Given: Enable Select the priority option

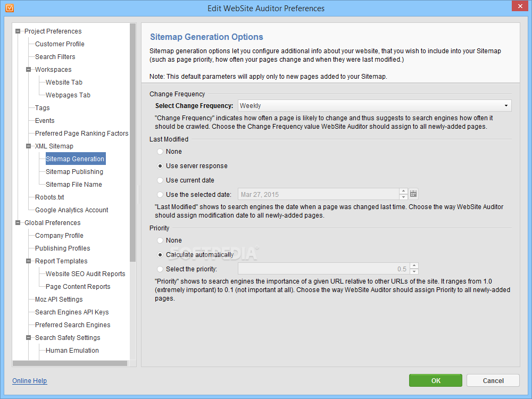Looking at the screenshot, I should point(160,269).
